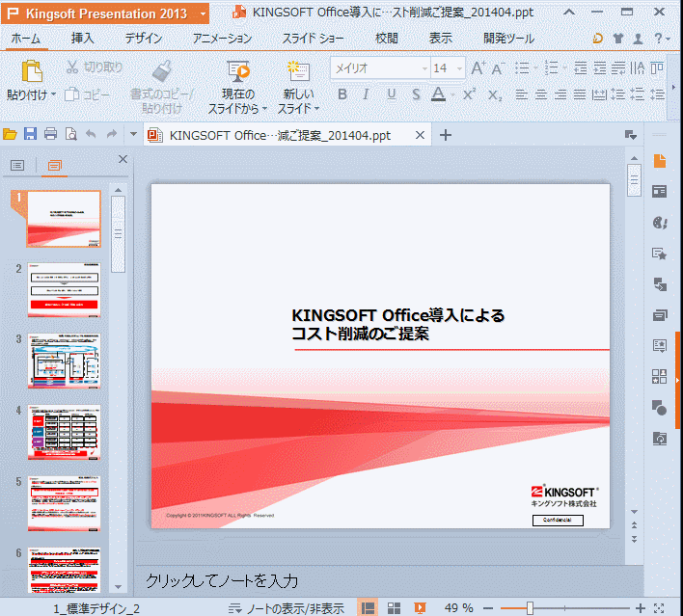Image resolution: width=683 pixels, height=616 pixels.
Task: Open the アニメーション ribbon tab
Action: point(222,39)
